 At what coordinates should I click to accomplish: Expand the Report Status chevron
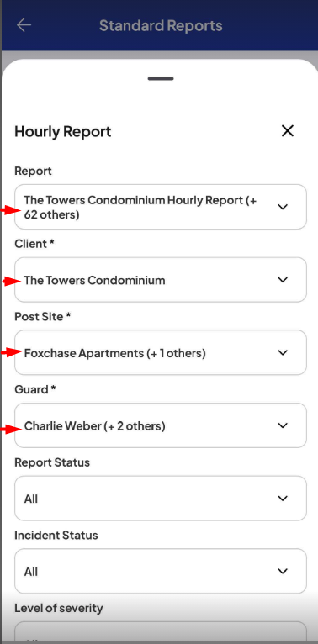[x=283, y=499]
